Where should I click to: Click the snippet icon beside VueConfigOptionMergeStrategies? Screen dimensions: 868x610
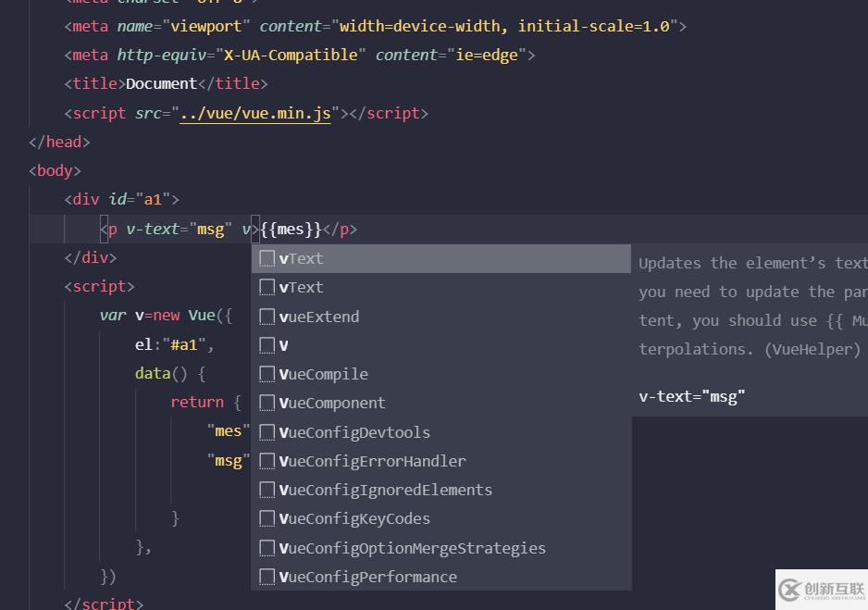(267, 548)
